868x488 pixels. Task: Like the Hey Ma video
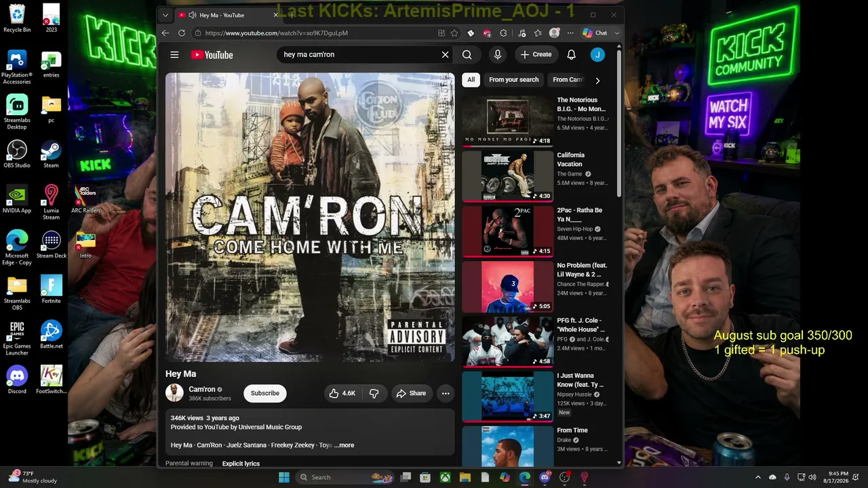[x=342, y=393]
